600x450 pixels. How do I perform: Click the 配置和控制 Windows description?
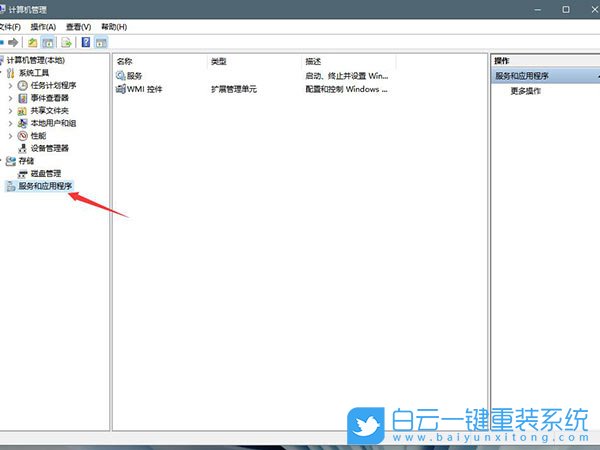coord(346,89)
